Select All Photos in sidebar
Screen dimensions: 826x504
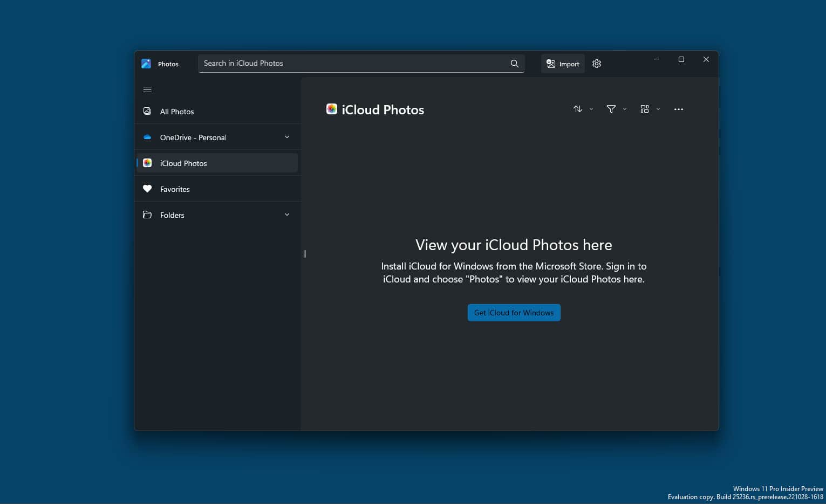pos(176,112)
